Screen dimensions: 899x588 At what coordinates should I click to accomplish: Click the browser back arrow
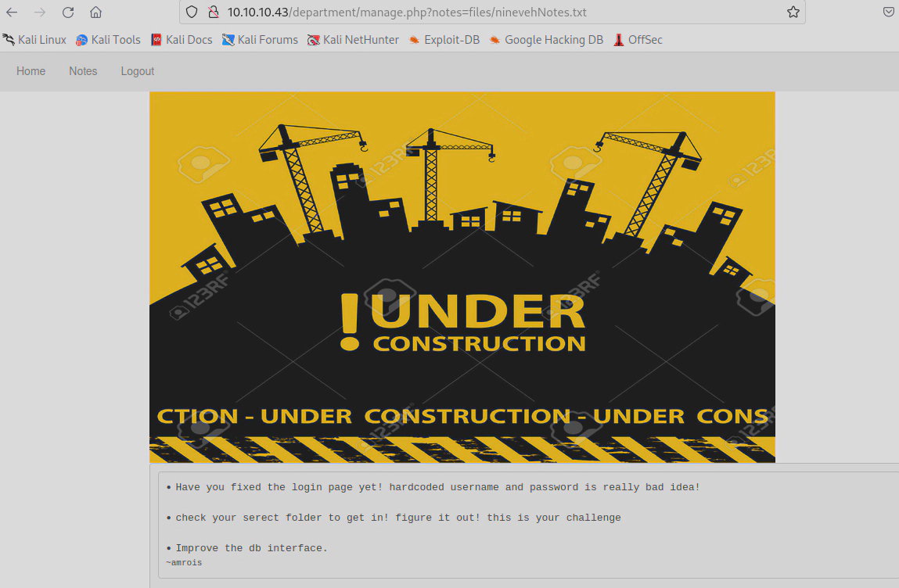(12, 13)
